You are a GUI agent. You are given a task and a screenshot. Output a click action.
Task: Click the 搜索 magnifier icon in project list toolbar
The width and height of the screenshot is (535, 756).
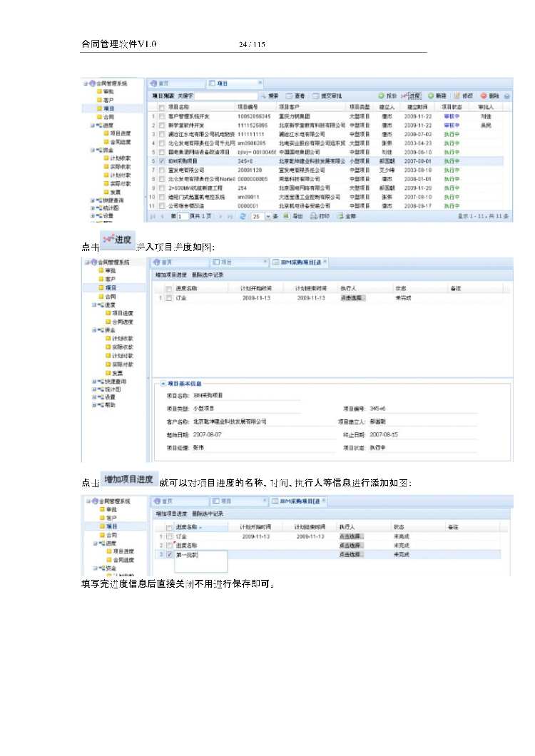(263, 96)
